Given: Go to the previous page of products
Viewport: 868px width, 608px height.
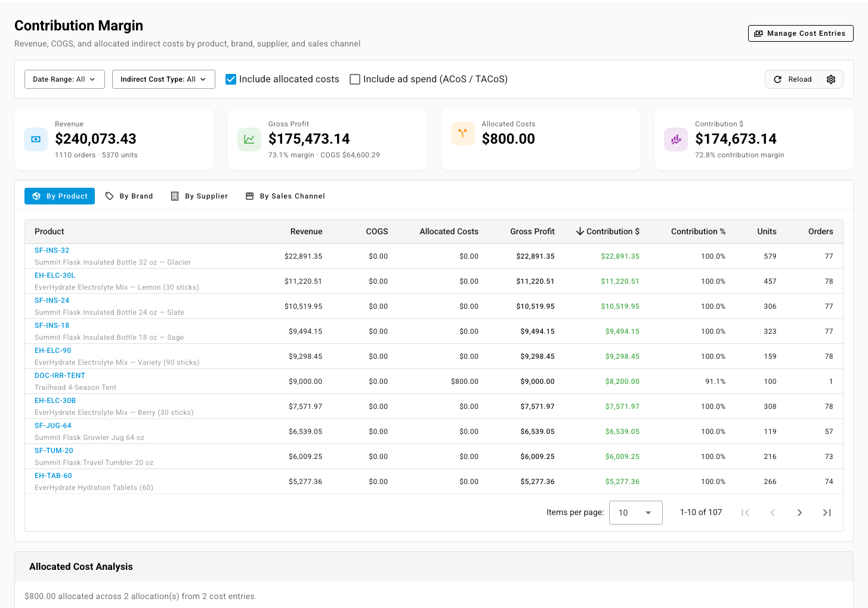Looking at the screenshot, I should tap(773, 513).
